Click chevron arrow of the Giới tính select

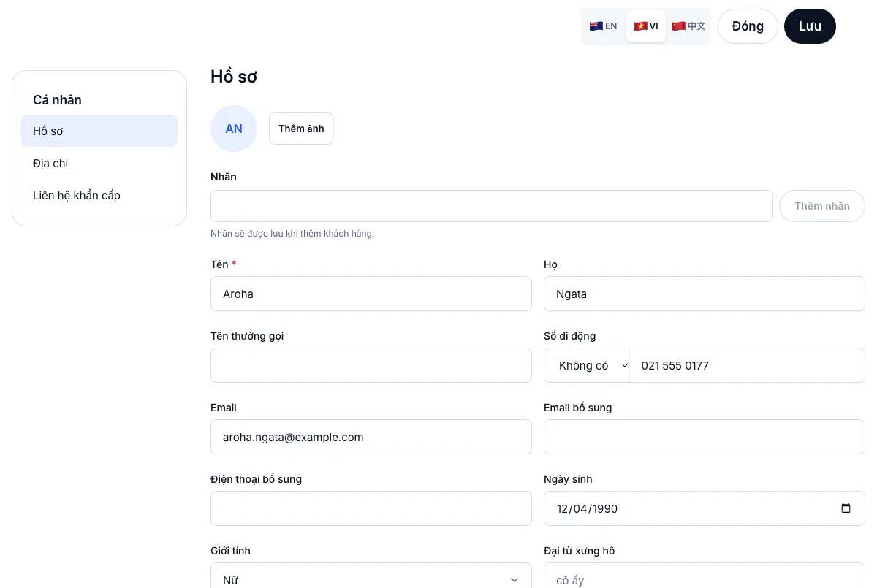coord(515,580)
